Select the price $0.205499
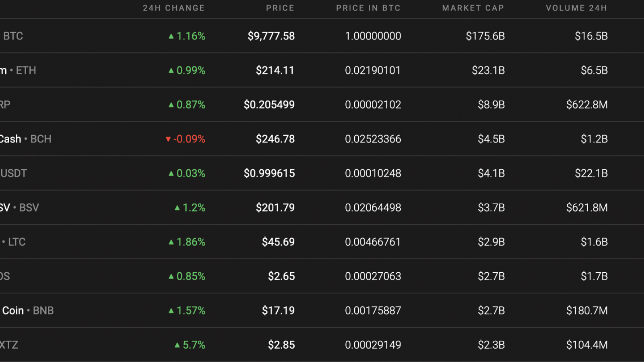The width and height of the screenshot is (644, 362). tap(269, 105)
